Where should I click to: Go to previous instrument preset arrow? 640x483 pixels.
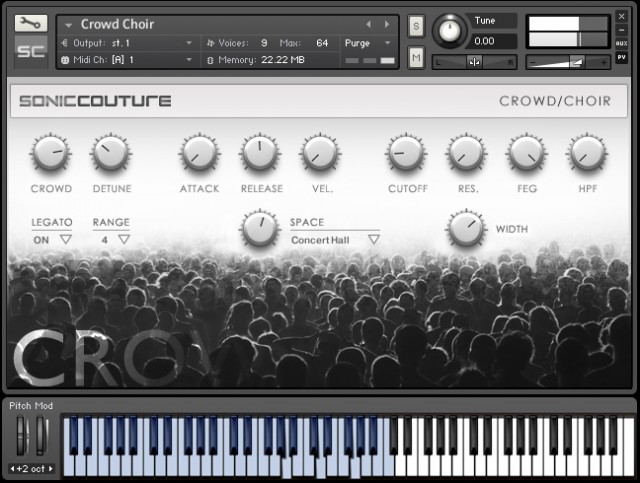pyautogui.click(x=367, y=24)
